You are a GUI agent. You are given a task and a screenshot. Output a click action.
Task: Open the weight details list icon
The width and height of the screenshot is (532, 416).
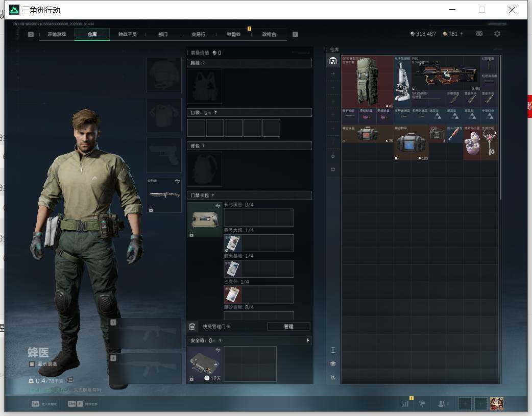70,380
